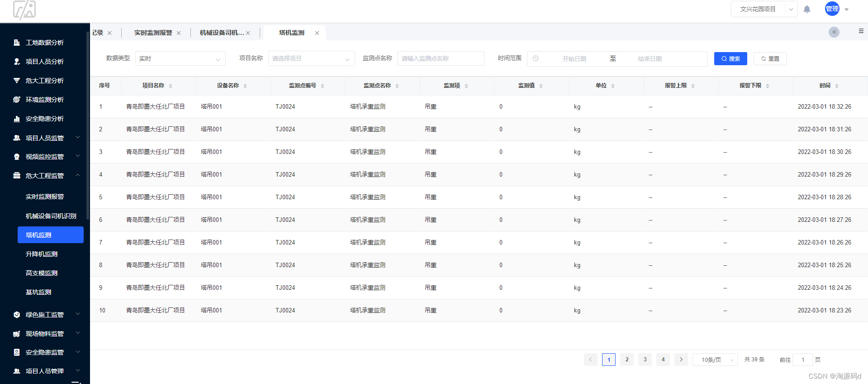The height and width of the screenshot is (384, 868).
Task: Click the 视频监控监管 camera icon
Action: point(17,157)
